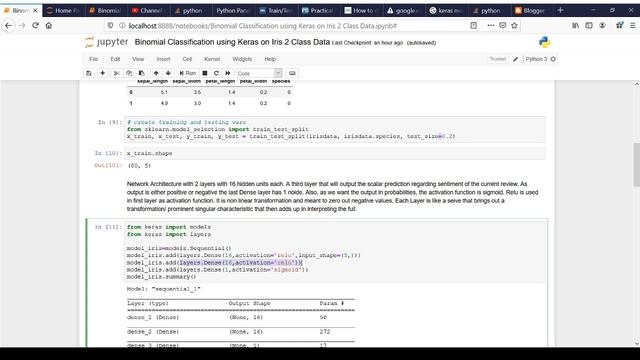Move the selected cell up

(x=156, y=73)
